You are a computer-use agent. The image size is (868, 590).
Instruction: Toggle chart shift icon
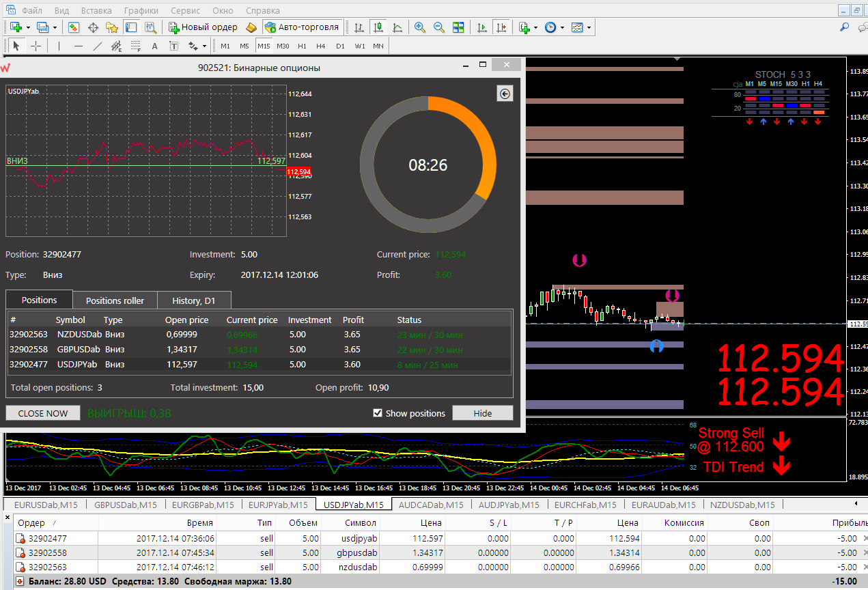(502, 27)
